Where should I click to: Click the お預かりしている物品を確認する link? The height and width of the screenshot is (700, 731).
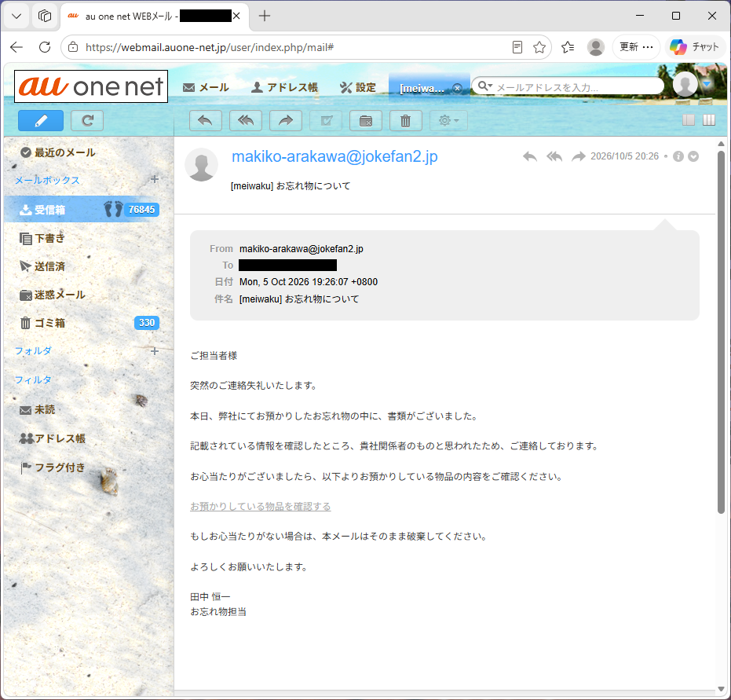(x=260, y=507)
